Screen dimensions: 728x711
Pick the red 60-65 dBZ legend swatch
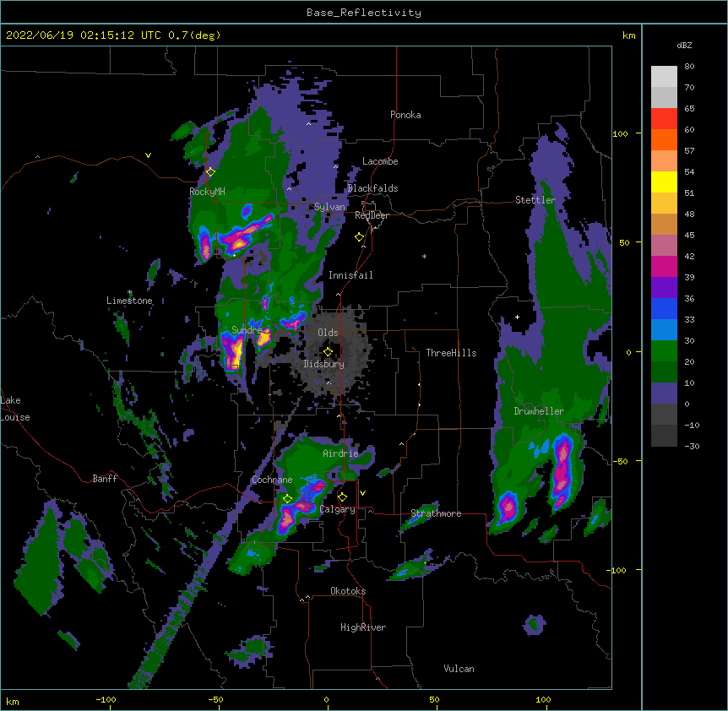tap(664, 119)
